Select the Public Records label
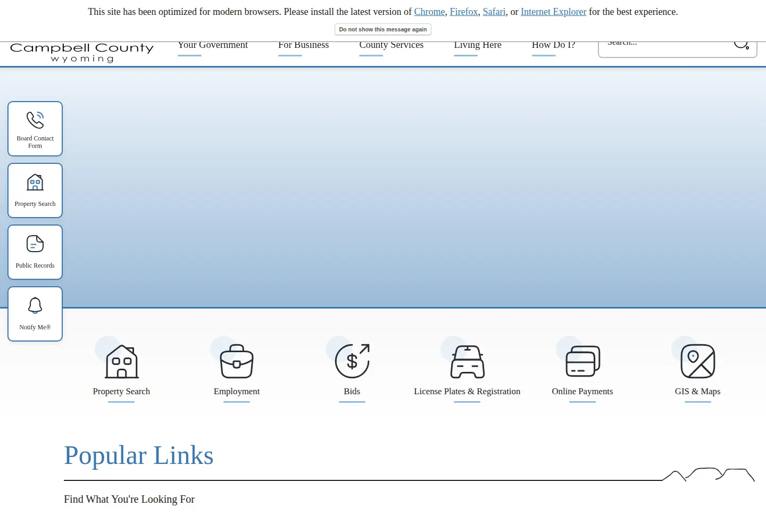 click(x=35, y=265)
